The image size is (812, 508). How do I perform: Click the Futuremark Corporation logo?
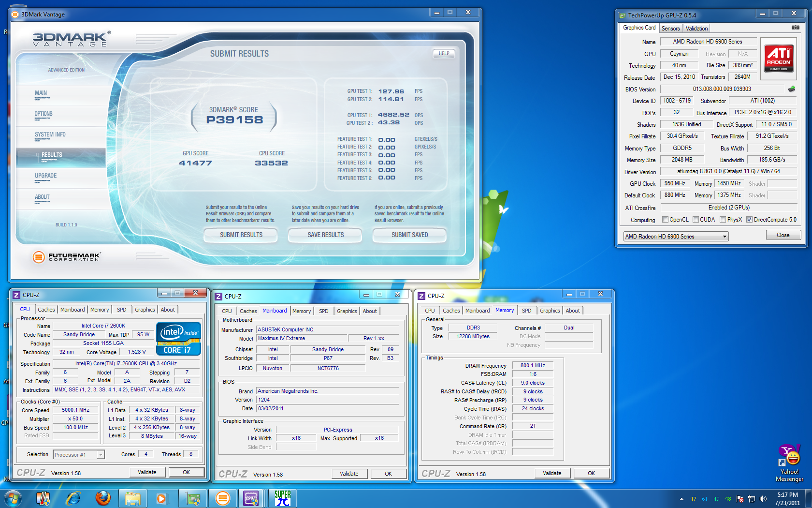(67, 257)
